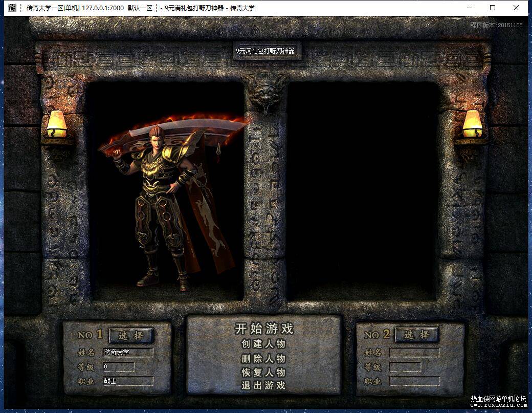532x413 pixels.
Task: Close the game window
Action: [x=516, y=8]
